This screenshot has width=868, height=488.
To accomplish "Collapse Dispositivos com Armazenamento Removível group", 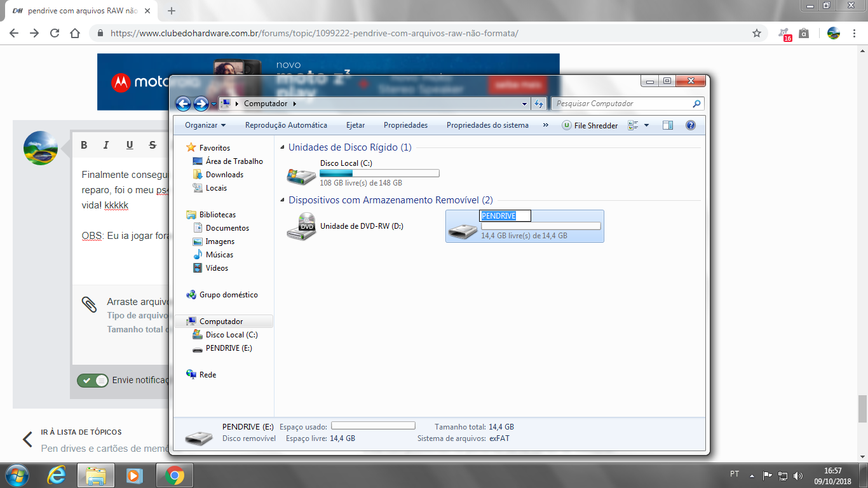I will 283,200.
